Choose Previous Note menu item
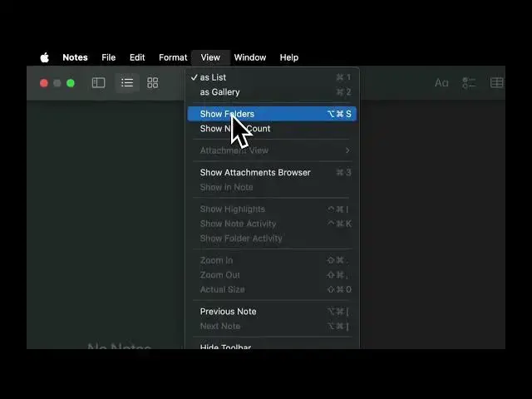Screen dimensions: 532x399 272,312
